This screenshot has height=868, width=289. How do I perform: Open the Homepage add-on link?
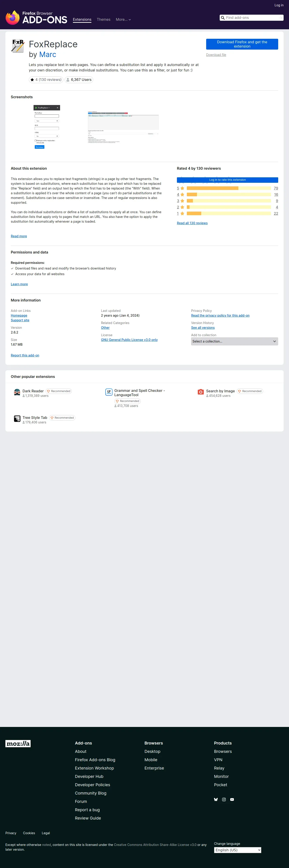click(x=19, y=316)
